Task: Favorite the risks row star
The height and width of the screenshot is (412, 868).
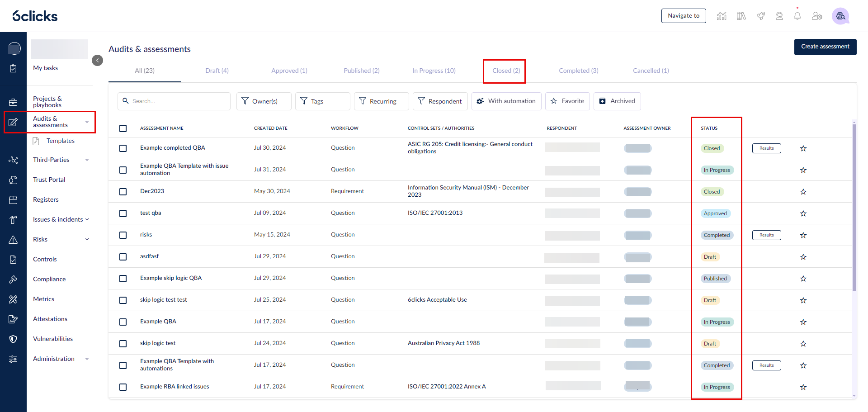Action: [x=803, y=235]
